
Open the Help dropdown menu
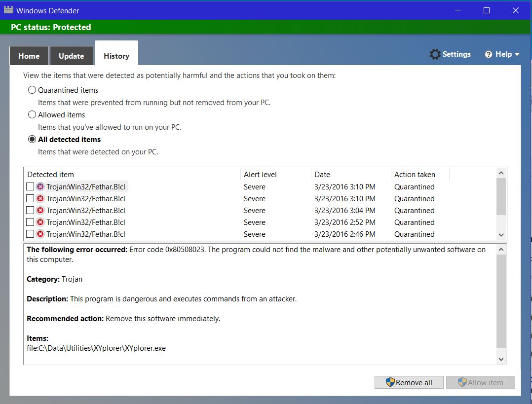coord(518,54)
